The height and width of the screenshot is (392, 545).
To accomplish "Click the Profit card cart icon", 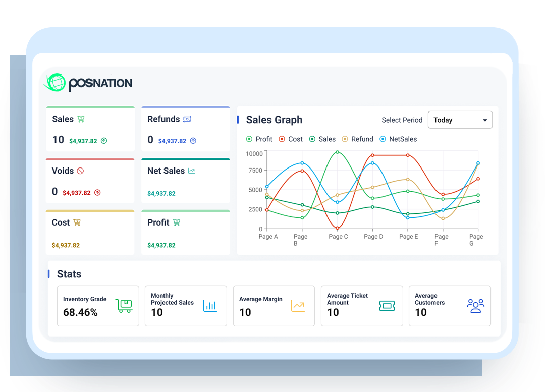I will point(177,222).
